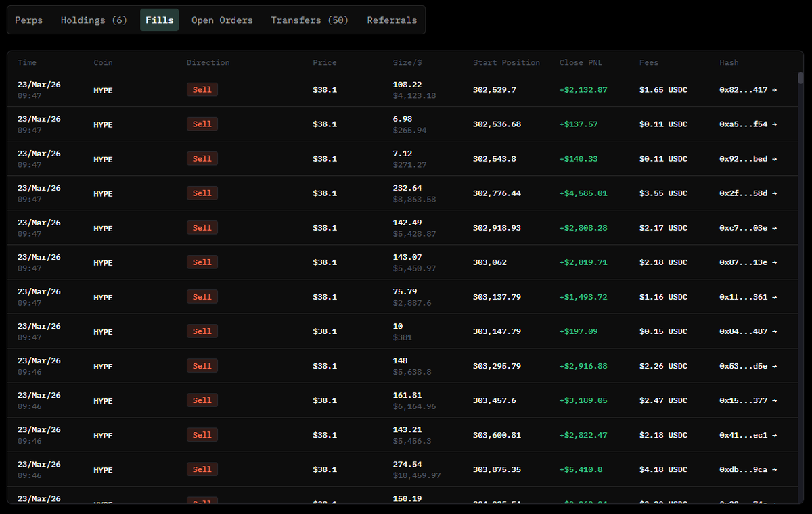The image size is (812, 514).
Task: Click the Price column header
Action: click(324, 62)
